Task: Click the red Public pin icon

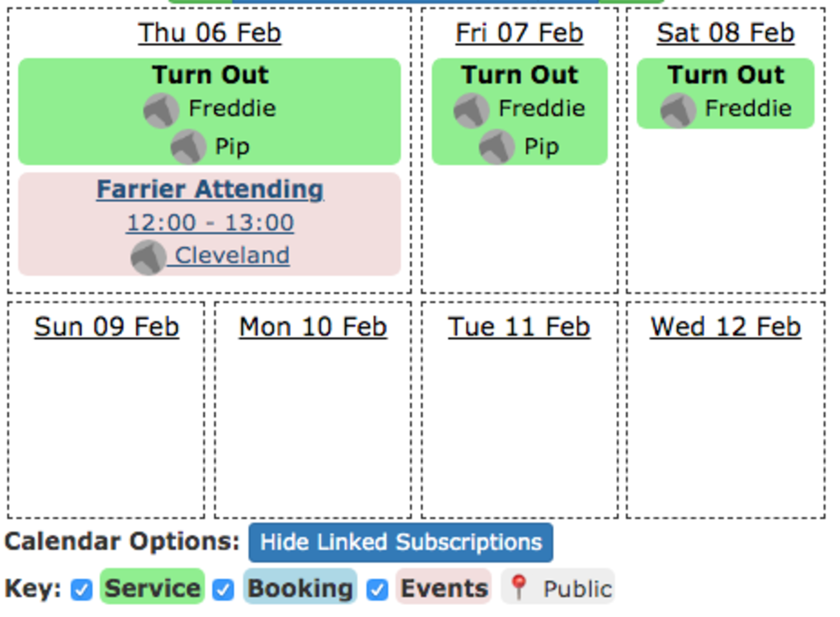Action: pyautogui.click(x=518, y=587)
